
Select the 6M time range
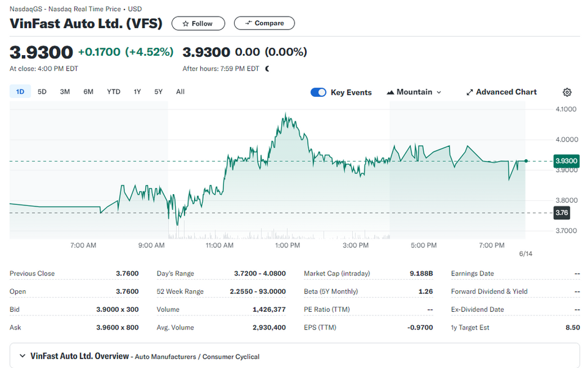coord(88,92)
